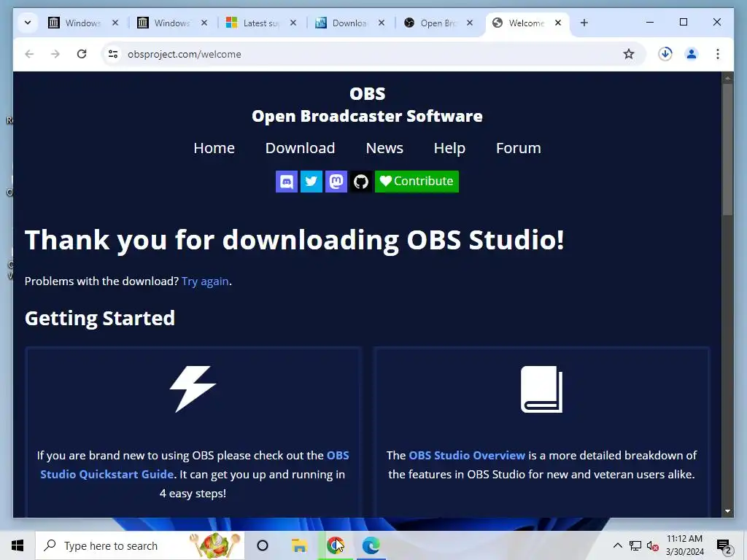The width and height of the screenshot is (747, 560).
Task: Open Microsoft Edge from the taskbar
Action: tap(371, 545)
